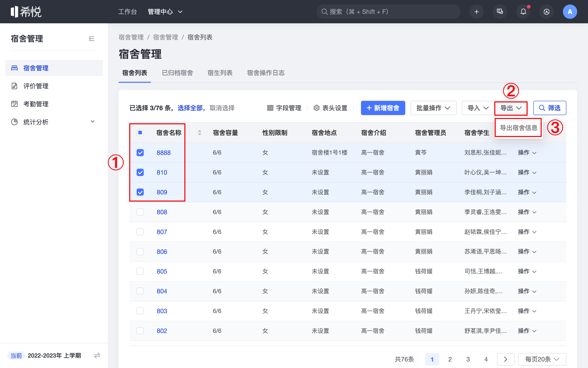Open dormitory 803 link
The height and width of the screenshot is (368, 588).
(162, 311)
